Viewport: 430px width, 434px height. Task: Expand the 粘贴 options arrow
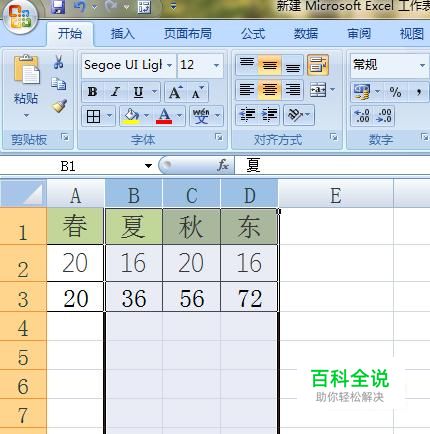click(x=26, y=115)
